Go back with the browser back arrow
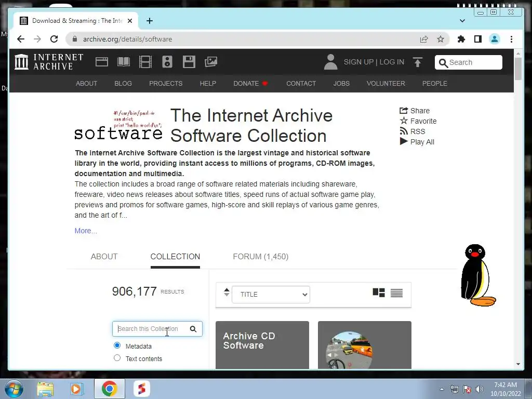 (21, 39)
